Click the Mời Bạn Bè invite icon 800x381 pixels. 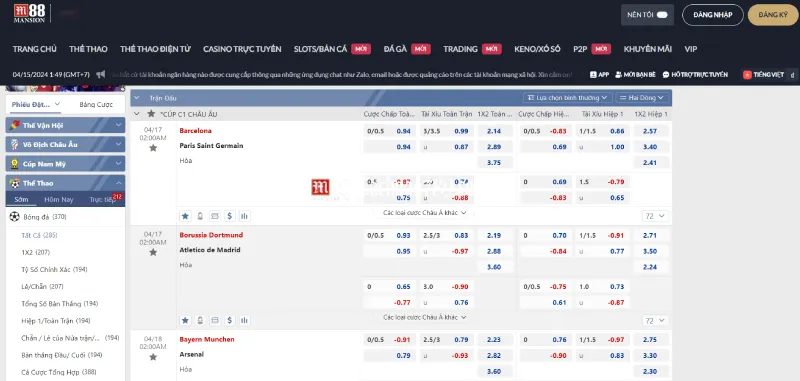635,74
